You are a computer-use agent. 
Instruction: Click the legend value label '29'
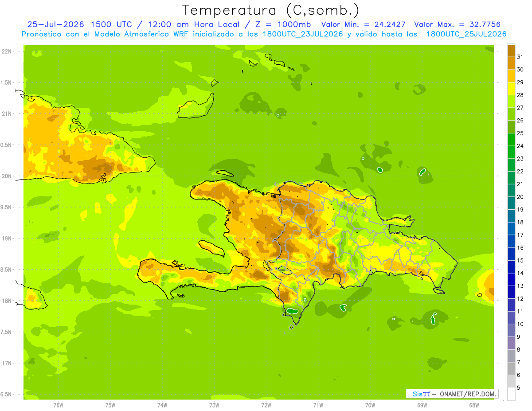[x=520, y=82]
